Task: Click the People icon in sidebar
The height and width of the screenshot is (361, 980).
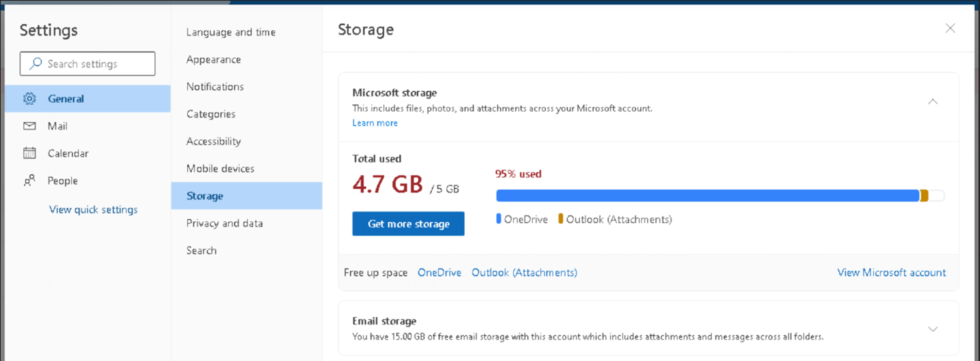Action: click(x=30, y=180)
